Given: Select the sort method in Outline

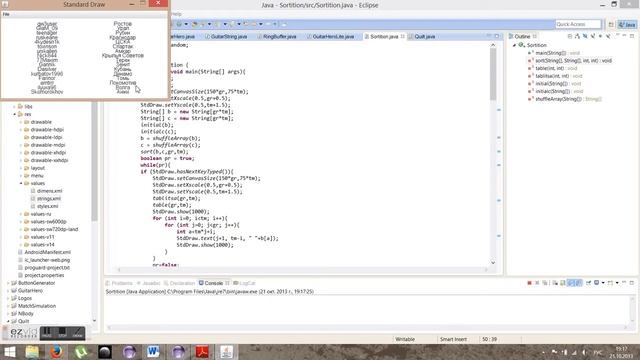Looking at the screenshot, I should point(570,60).
